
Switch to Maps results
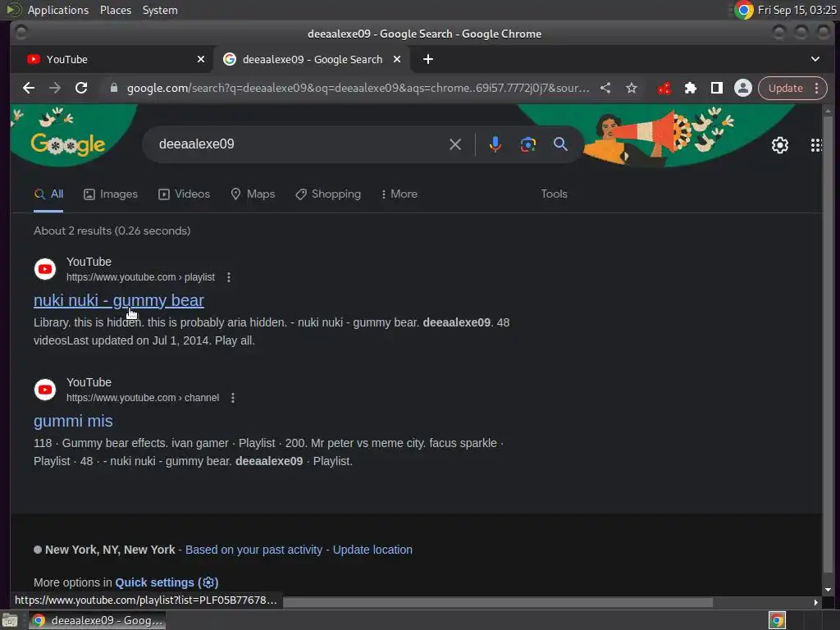point(253,194)
